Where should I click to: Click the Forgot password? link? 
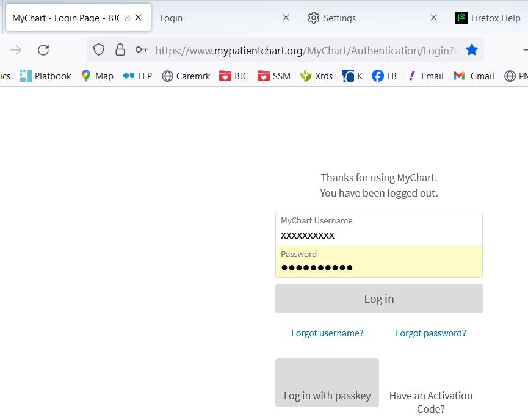tap(431, 333)
